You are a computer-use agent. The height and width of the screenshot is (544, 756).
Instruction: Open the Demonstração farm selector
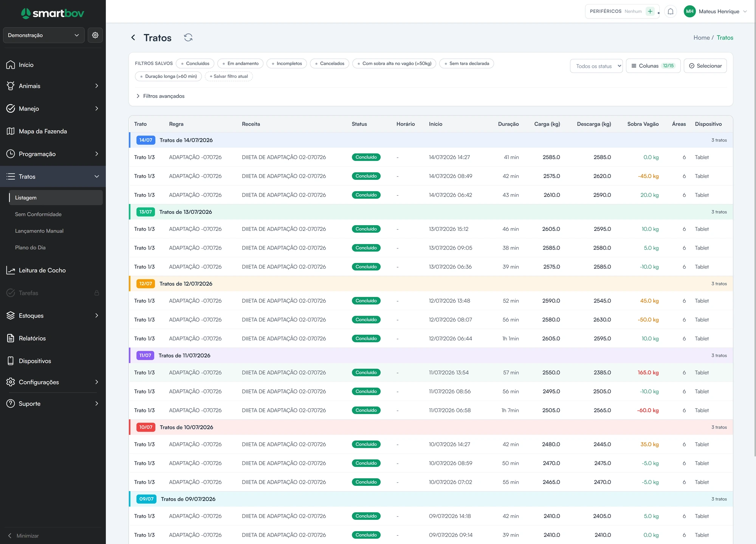click(x=44, y=35)
